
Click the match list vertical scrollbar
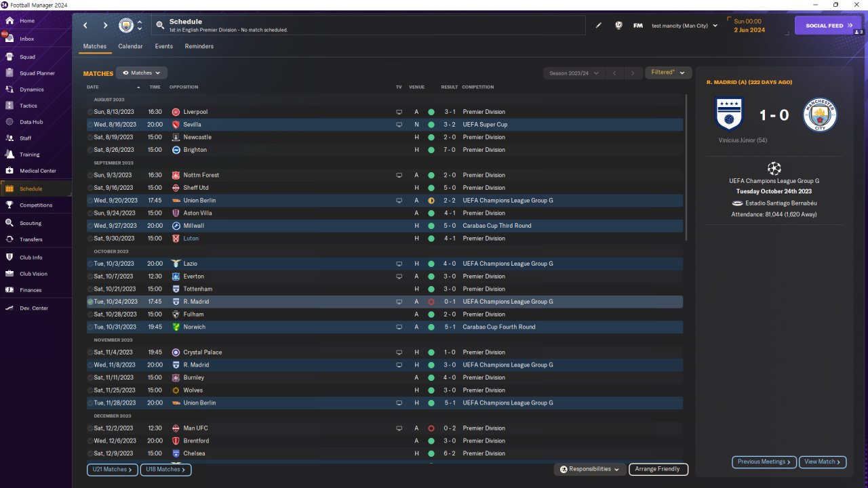click(686, 167)
